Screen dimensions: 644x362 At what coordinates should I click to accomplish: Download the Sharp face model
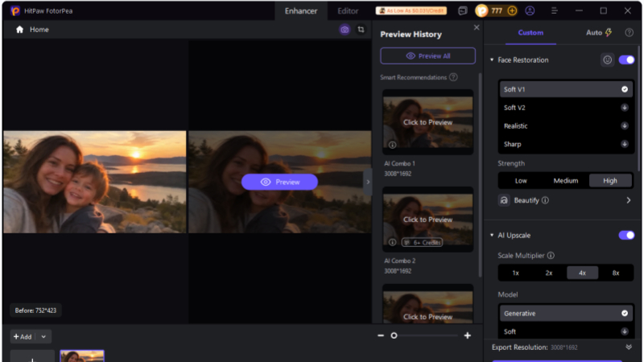(625, 144)
